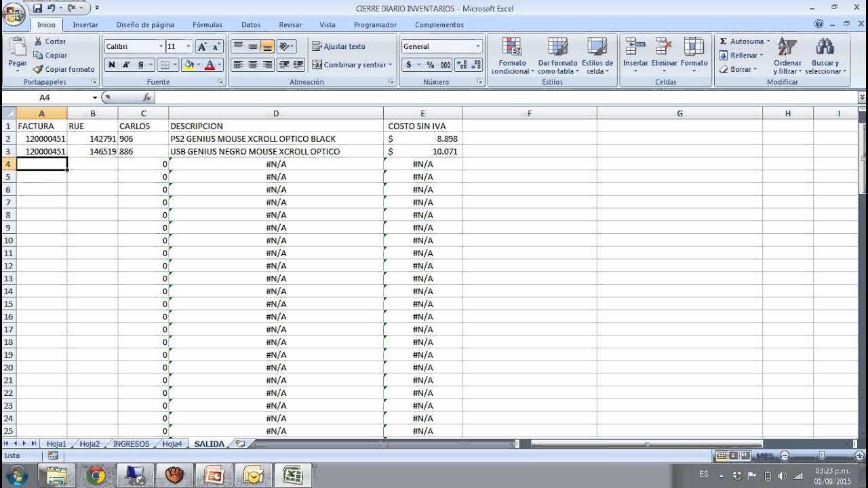
Task: Click the Eliminar cells button
Action: pos(664,56)
